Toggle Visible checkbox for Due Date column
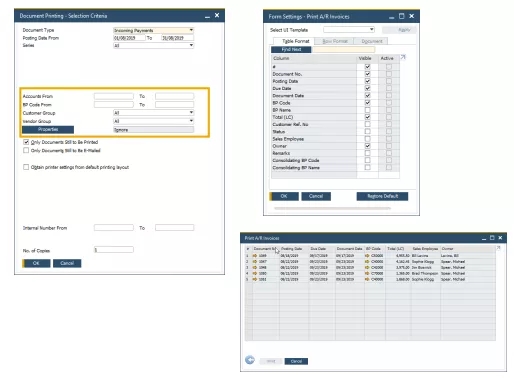Viewport: 514px width, 378px height. click(x=367, y=88)
